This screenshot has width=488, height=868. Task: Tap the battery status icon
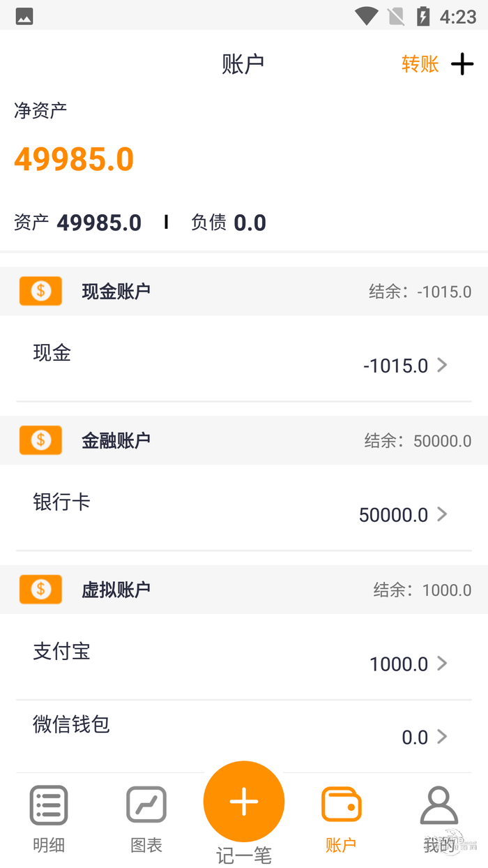(423, 16)
